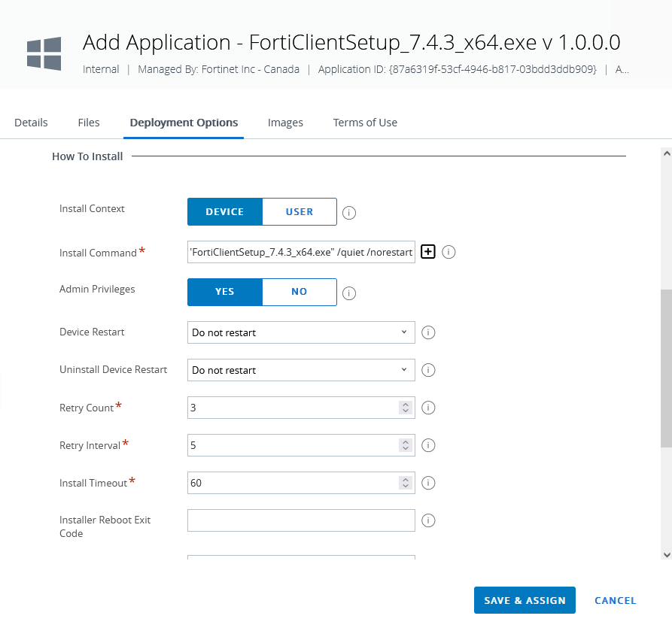Switch to the Files tab

tap(88, 122)
